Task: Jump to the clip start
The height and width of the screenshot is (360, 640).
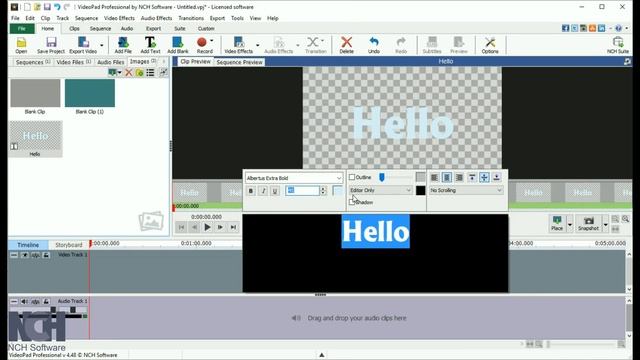Action: (x=181, y=227)
